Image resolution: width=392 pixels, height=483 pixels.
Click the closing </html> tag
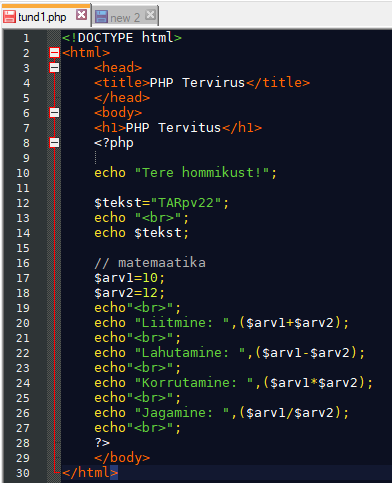(90, 473)
